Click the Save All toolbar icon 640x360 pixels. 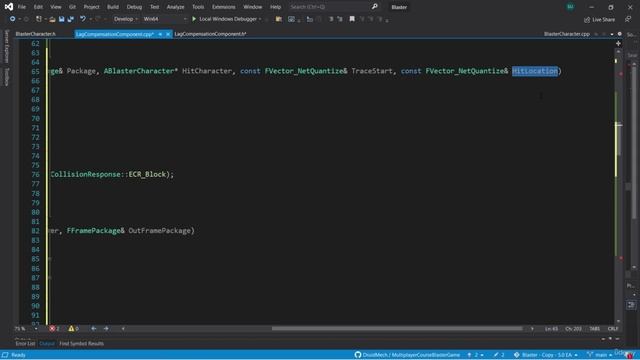click(x=71, y=19)
